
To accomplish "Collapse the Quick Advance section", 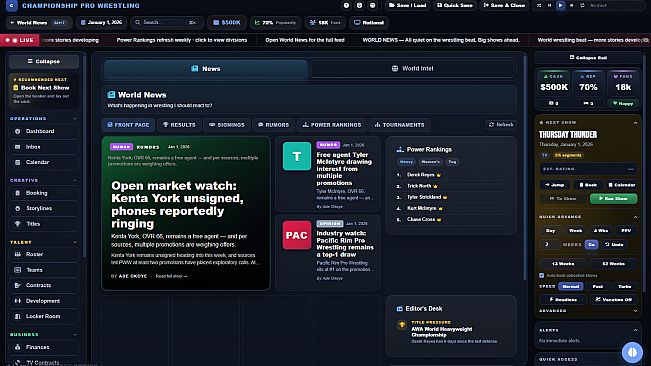I will click(635, 217).
